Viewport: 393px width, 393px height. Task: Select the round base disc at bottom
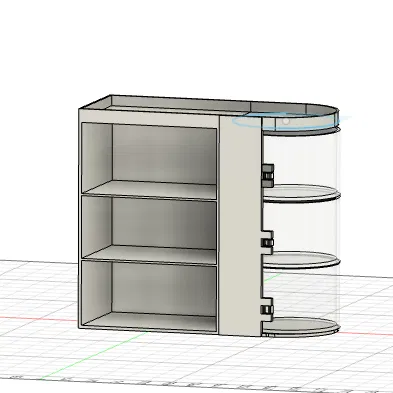(x=301, y=326)
